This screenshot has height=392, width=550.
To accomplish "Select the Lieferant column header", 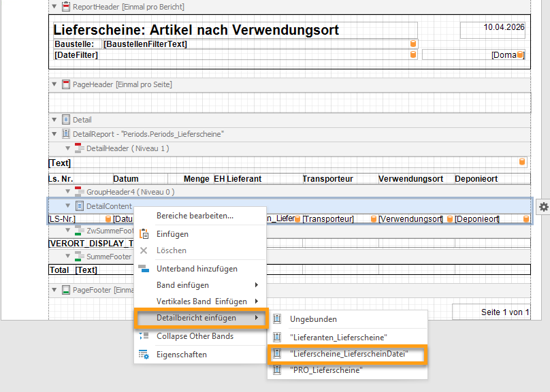I will [264, 179].
